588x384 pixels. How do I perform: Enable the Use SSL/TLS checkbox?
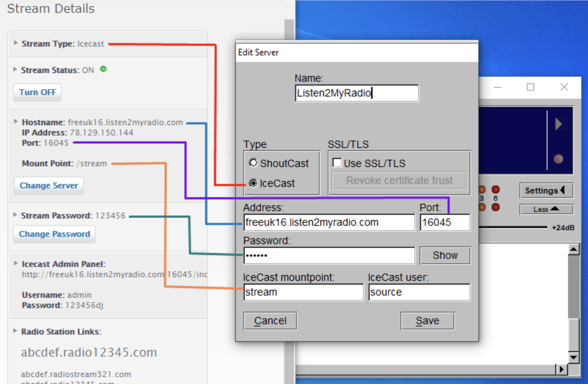point(337,163)
